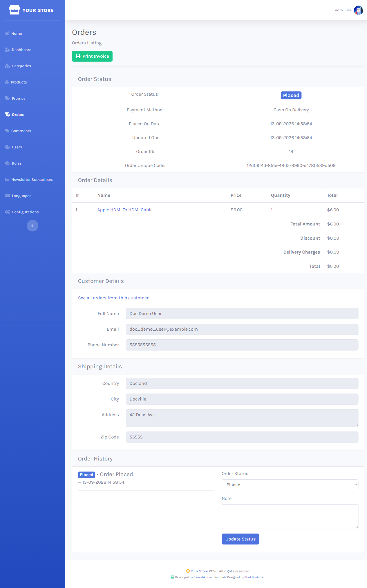This screenshot has height=588, width=367.
Task: Click the Total Amount label
Action: [305, 224]
